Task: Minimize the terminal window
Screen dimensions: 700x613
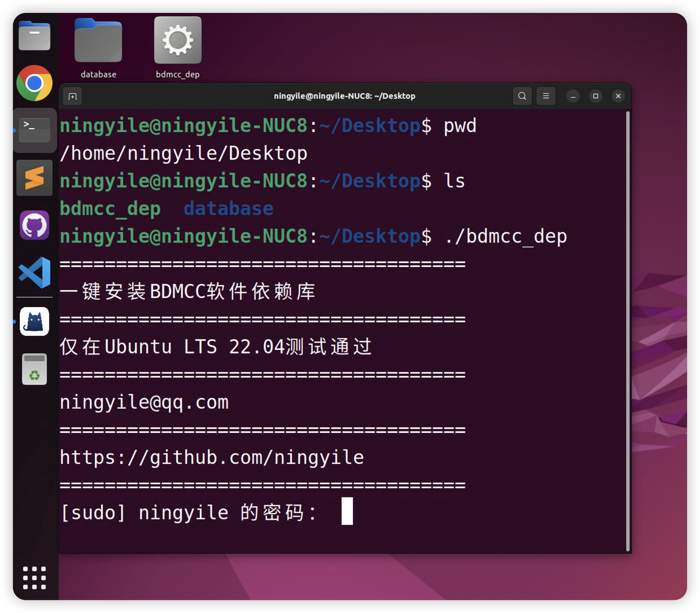Action: pyautogui.click(x=573, y=96)
